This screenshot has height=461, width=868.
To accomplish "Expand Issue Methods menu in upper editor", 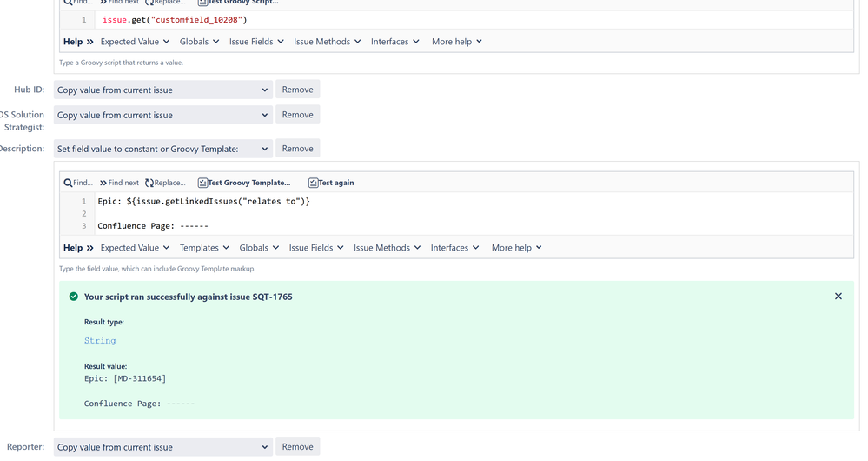I will (x=328, y=42).
